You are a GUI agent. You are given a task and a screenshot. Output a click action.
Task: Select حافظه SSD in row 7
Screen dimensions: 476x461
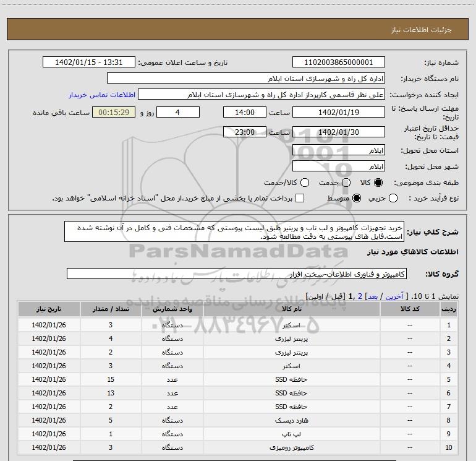click(x=291, y=407)
